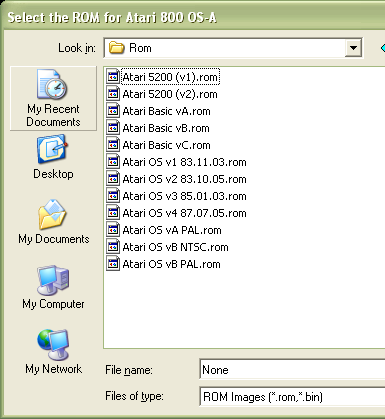Select file name Atari Basic vC.rom
Viewport: 385px width, 419px height.
(166, 145)
